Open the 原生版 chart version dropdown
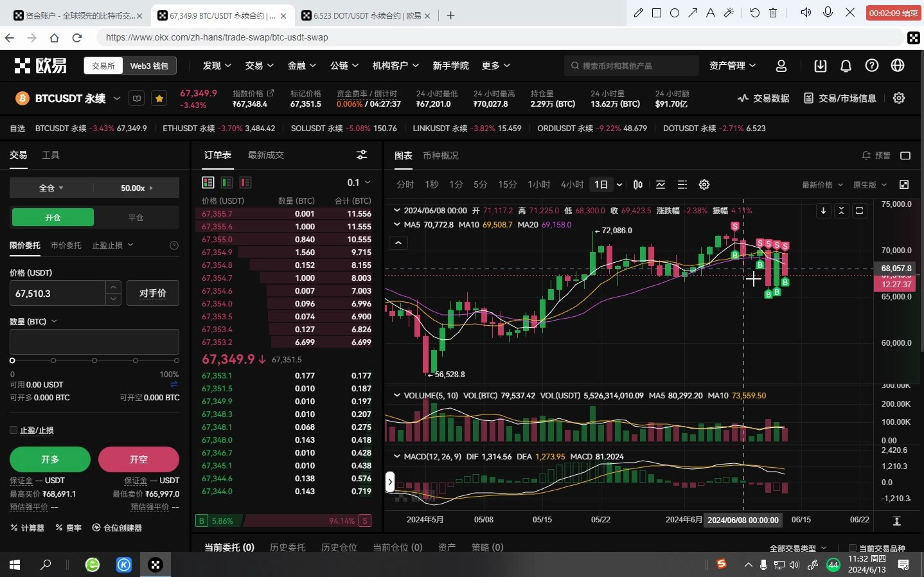The width and height of the screenshot is (924, 577). pyautogui.click(x=869, y=184)
